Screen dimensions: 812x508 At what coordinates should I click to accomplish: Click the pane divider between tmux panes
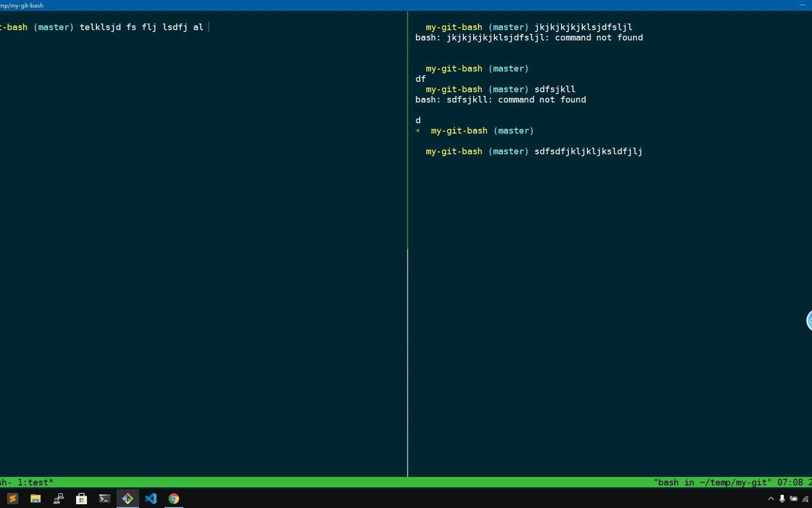pyautogui.click(x=407, y=244)
